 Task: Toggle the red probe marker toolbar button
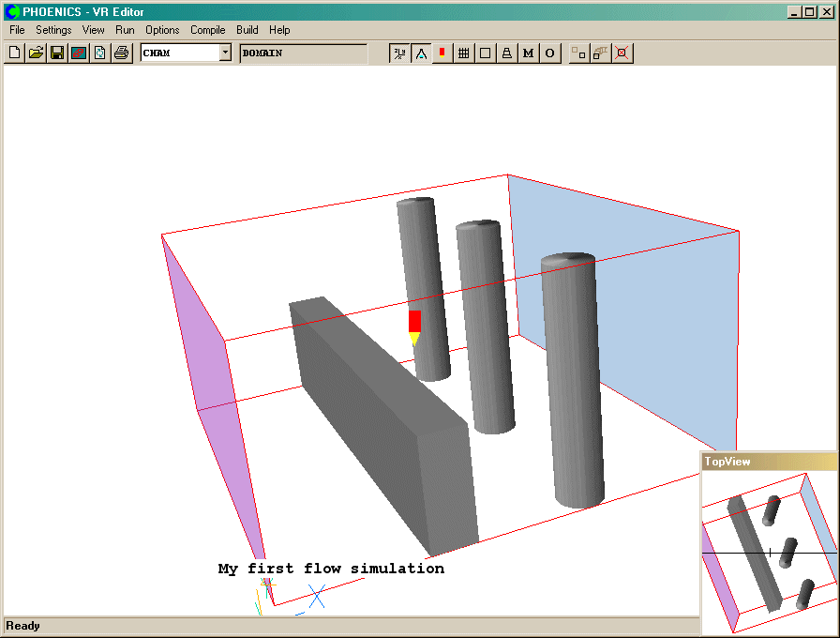[442, 53]
